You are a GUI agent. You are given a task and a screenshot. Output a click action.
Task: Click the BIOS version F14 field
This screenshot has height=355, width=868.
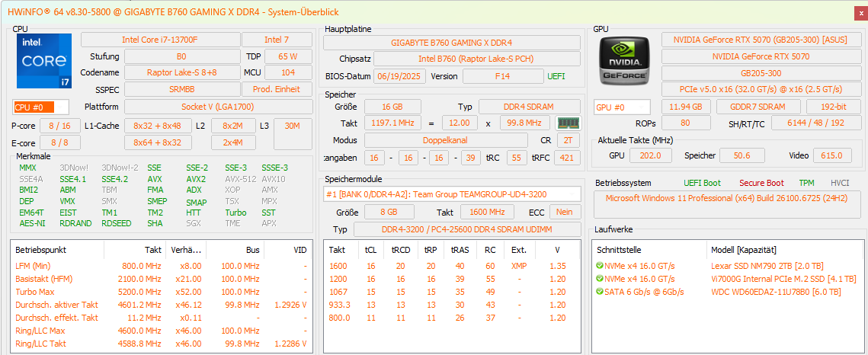(x=503, y=75)
